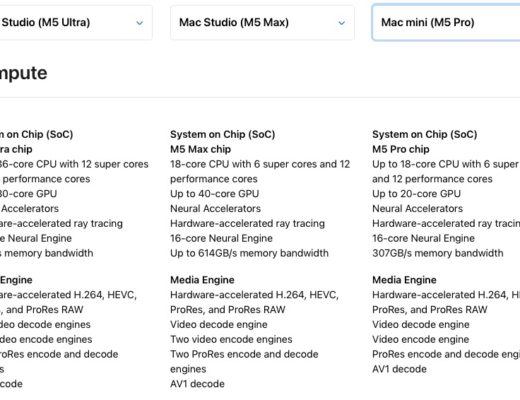Open the Mac Studio (M5 Max) model dropdown
This screenshot has width=520, height=400.
point(262,23)
